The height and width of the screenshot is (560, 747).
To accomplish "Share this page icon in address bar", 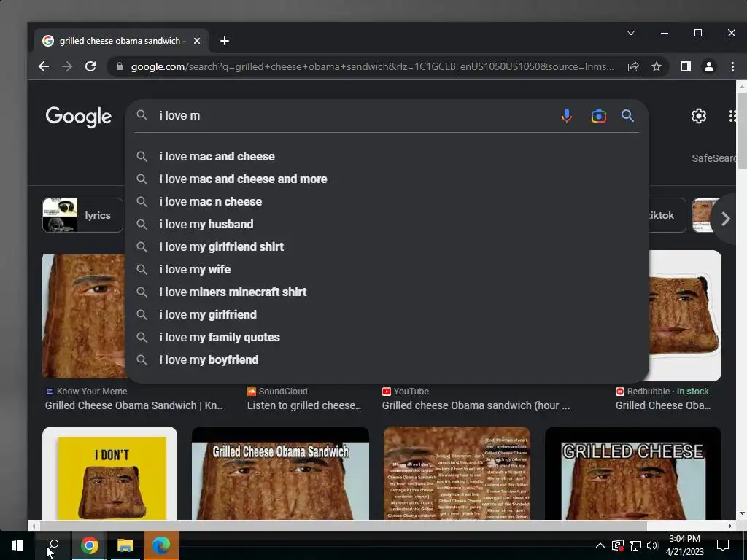I will [633, 66].
